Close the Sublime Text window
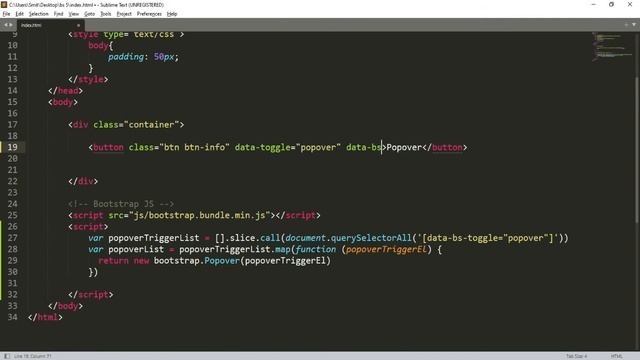This screenshot has width=640, height=360. point(630,4)
